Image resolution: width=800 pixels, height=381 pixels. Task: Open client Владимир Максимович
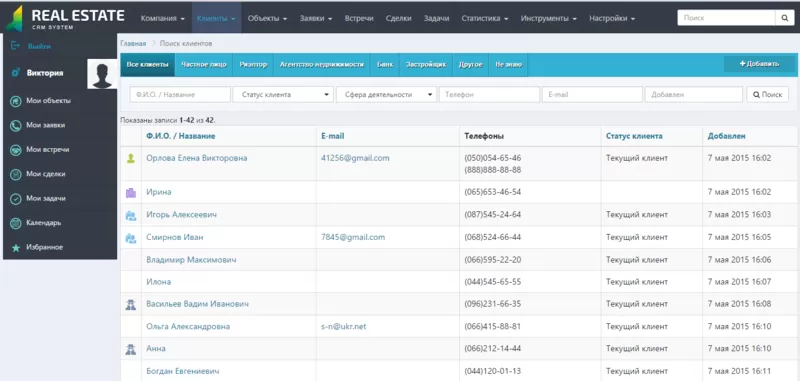(191, 260)
